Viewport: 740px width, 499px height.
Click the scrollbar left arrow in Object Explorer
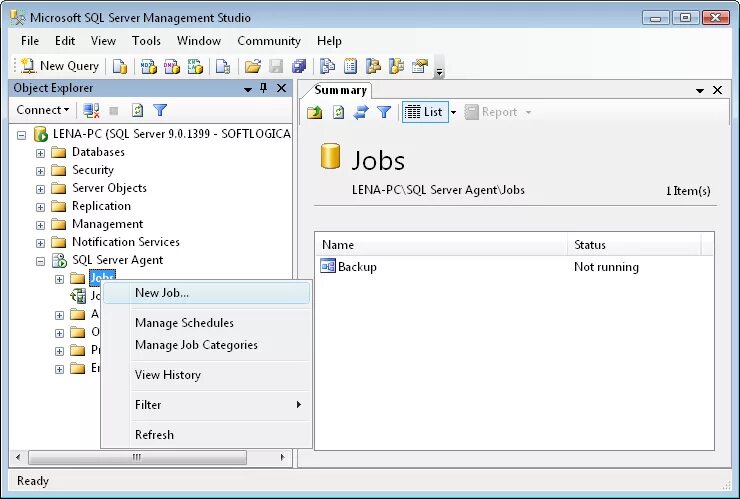pos(18,457)
